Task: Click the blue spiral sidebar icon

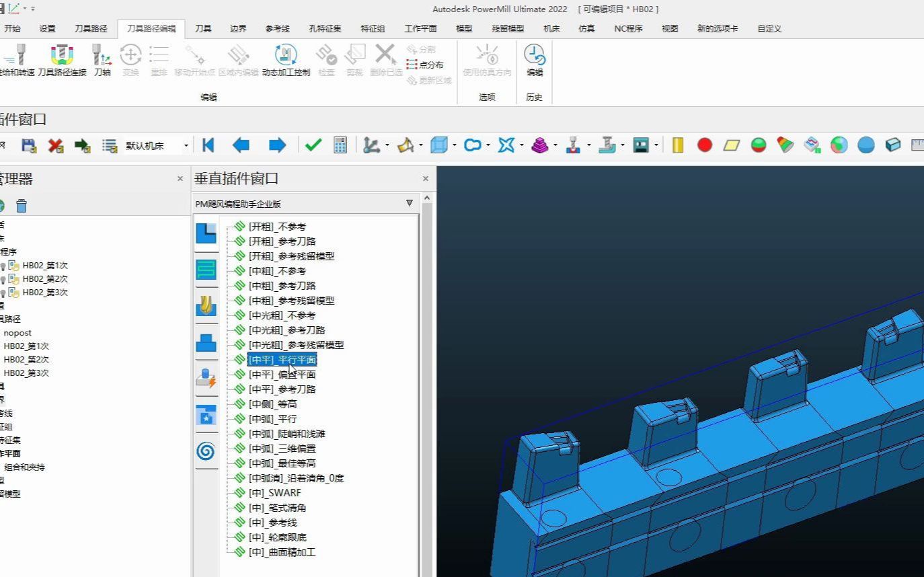Action: click(206, 451)
